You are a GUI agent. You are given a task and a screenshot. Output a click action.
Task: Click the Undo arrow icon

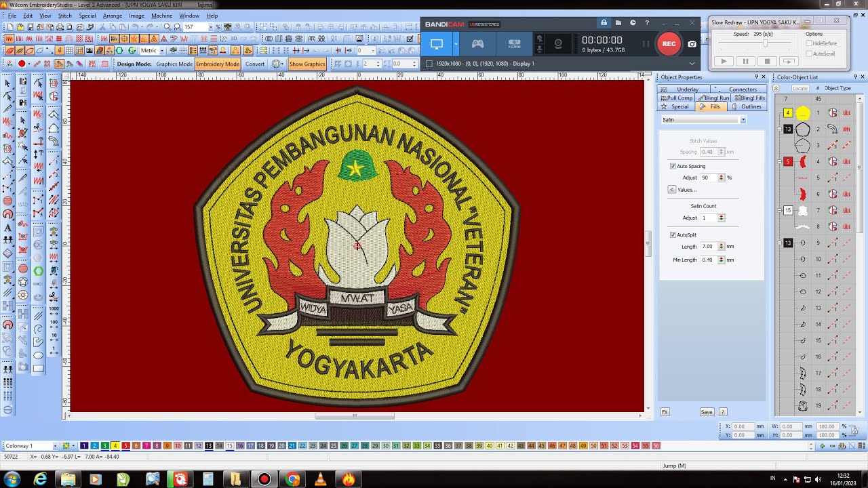coord(136,26)
